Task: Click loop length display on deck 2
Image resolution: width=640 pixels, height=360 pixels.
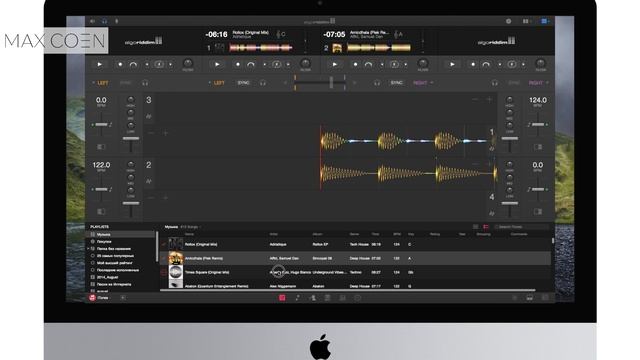Action: click(x=394, y=64)
